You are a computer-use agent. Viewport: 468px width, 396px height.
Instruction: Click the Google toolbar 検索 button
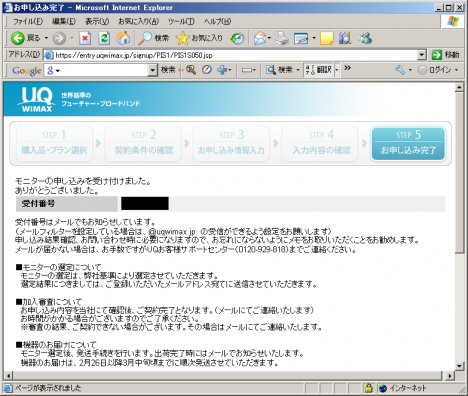tap(168, 70)
